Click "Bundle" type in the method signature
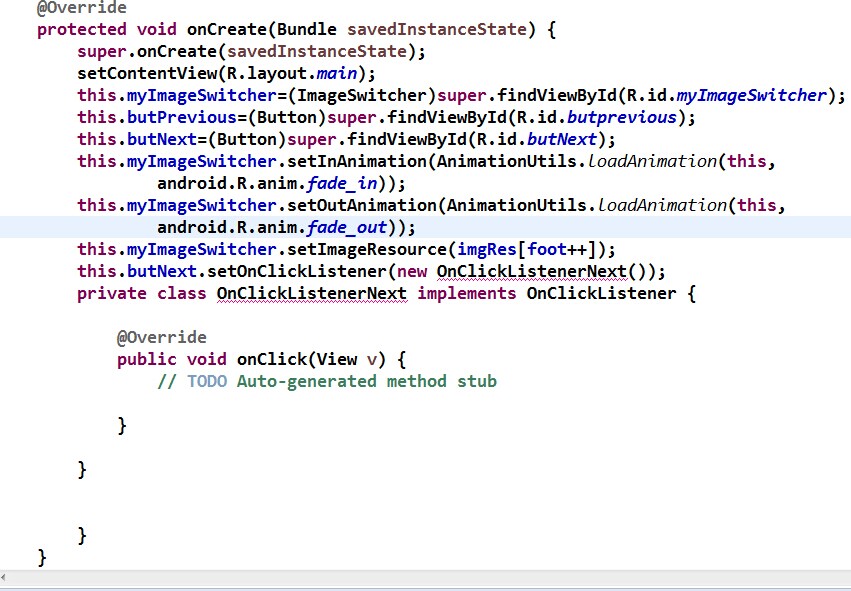The image size is (851, 591). coord(307,29)
